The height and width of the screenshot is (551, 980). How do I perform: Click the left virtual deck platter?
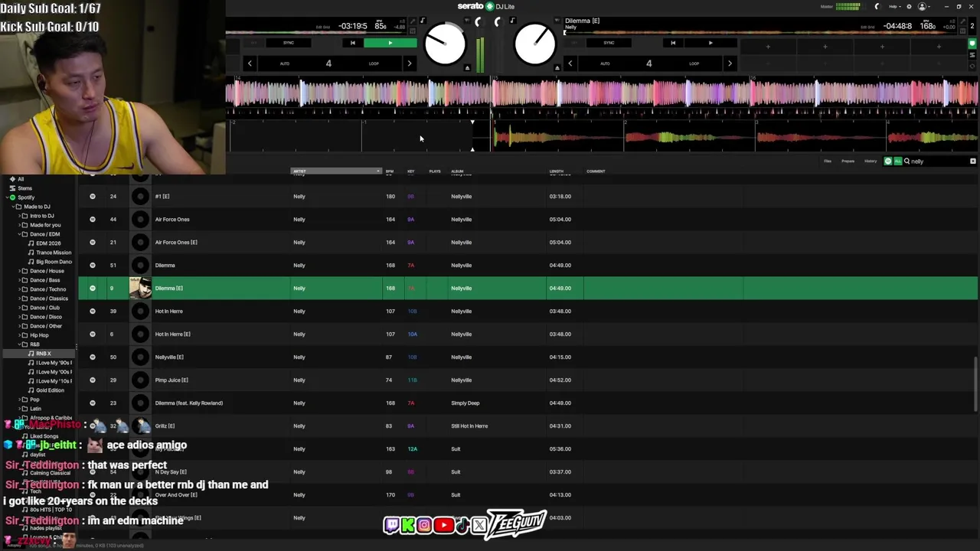445,44
